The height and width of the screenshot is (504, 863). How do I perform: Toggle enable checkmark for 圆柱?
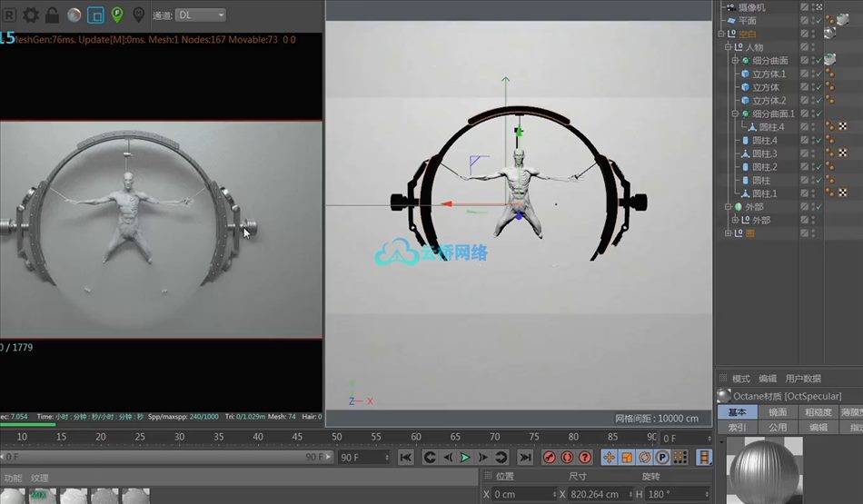pyautogui.click(x=818, y=180)
